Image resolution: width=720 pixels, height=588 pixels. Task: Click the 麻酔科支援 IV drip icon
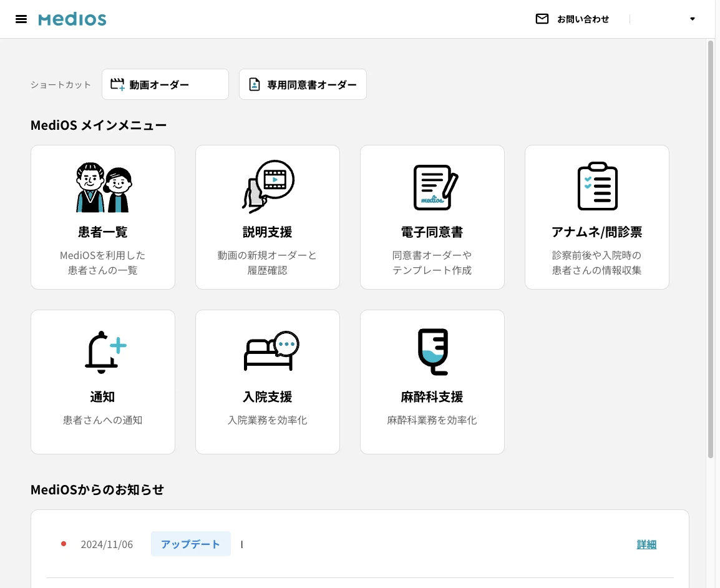(433, 351)
